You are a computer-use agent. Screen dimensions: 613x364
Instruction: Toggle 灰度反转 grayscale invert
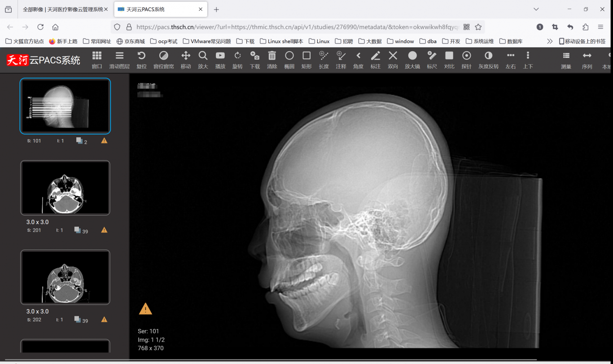489,60
